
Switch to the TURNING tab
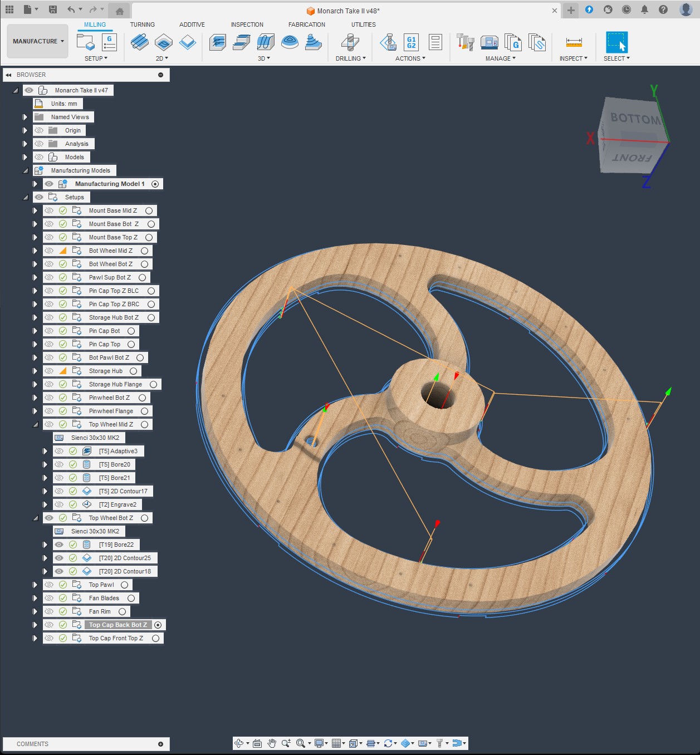[x=142, y=24]
